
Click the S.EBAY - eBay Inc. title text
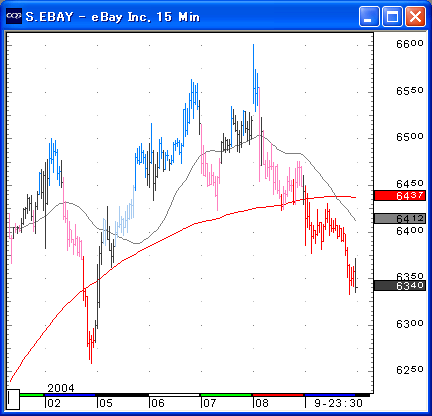click(x=113, y=17)
